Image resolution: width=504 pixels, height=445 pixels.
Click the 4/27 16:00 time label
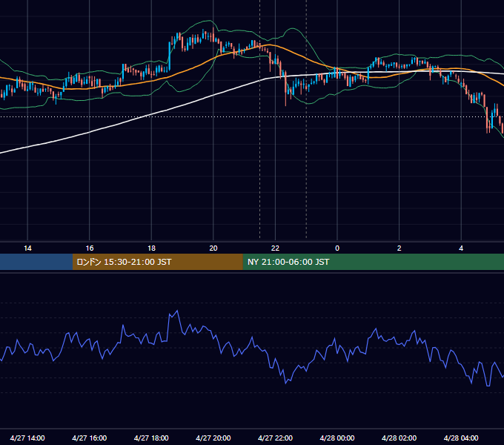pyautogui.click(x=90, y=438)
